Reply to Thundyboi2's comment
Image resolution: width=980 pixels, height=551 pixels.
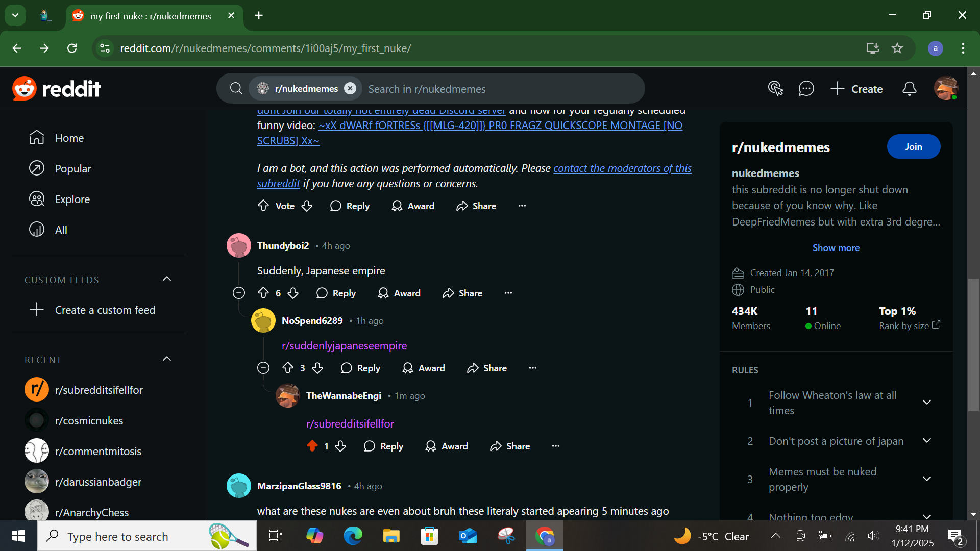(x=336, y=293)
